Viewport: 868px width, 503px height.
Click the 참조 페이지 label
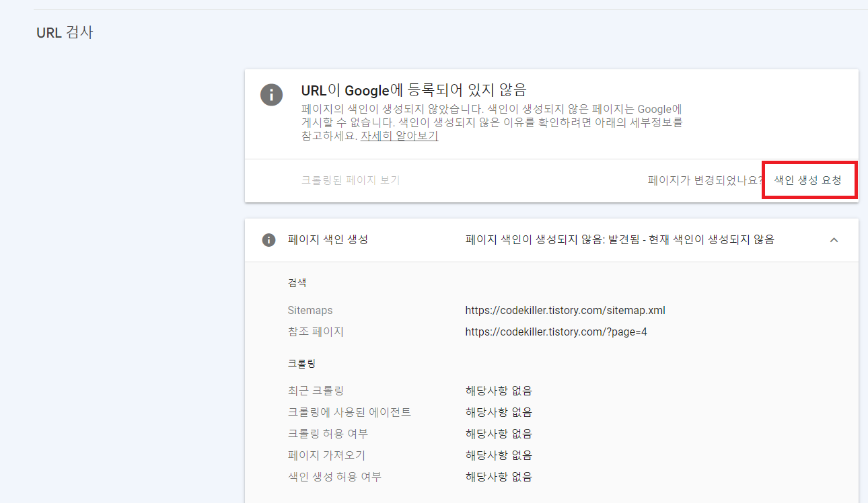pyautogui.click(x=316, y=332)
